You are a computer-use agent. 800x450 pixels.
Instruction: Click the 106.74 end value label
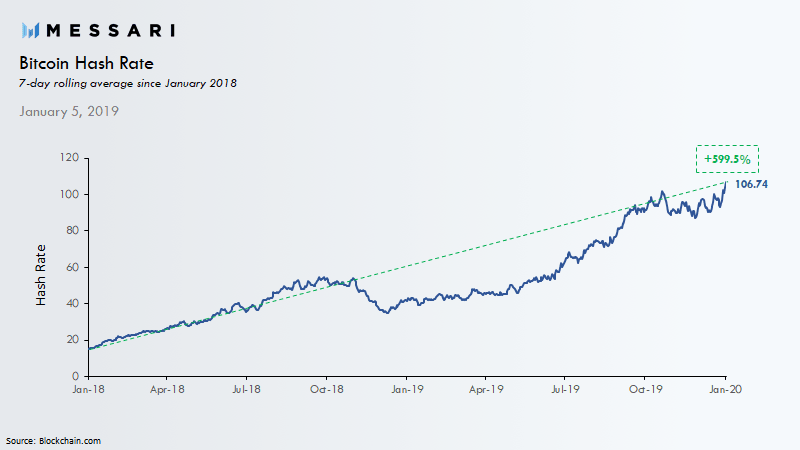[x=751, y=184]
